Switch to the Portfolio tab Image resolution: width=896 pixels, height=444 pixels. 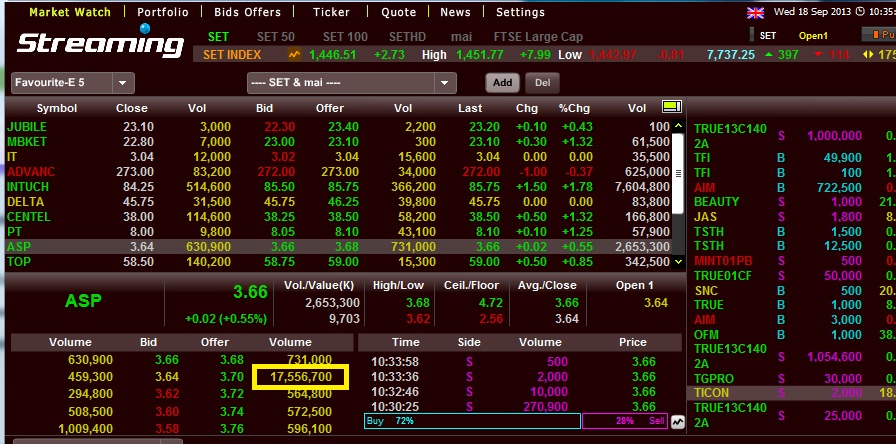click(163, 12)
